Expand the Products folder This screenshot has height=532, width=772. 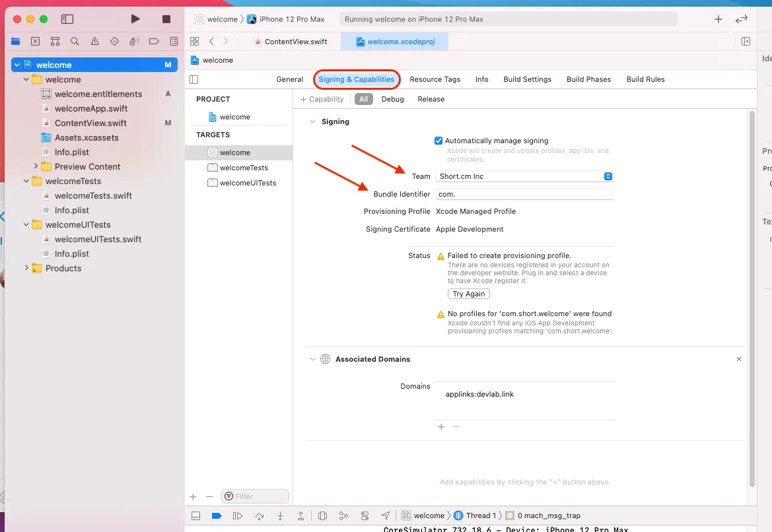[x=26, y=268]
